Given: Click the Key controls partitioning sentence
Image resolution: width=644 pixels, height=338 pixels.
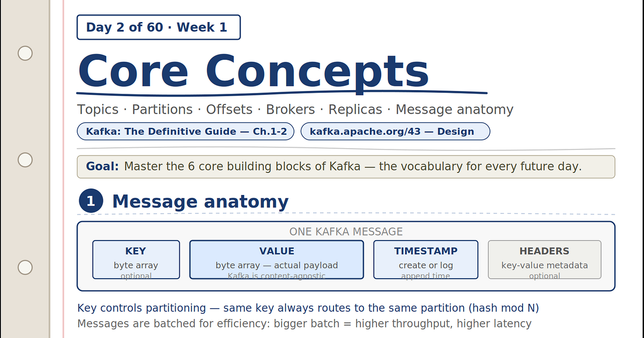Looking at the screenshot, I should (308, 308).
